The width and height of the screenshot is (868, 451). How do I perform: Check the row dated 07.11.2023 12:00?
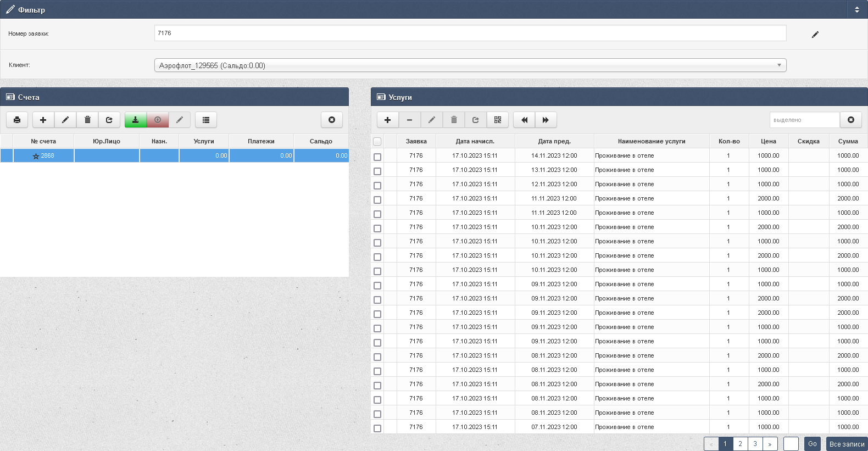[377, 428]
